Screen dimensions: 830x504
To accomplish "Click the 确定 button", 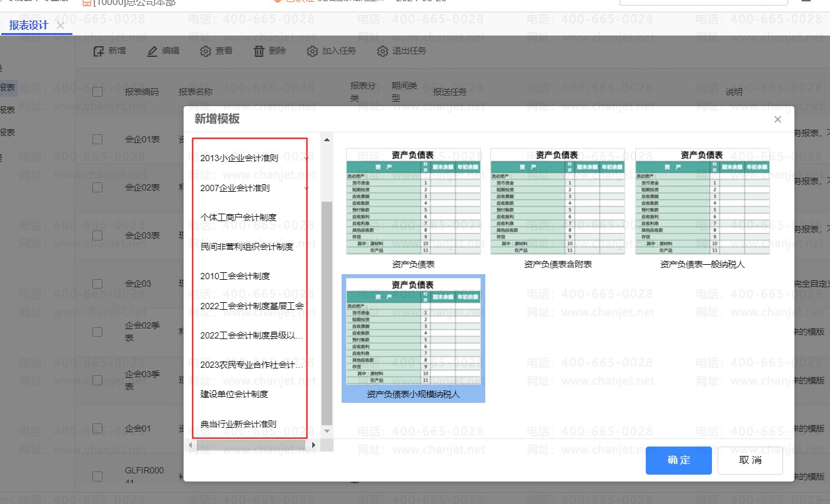I will point(679,460).
